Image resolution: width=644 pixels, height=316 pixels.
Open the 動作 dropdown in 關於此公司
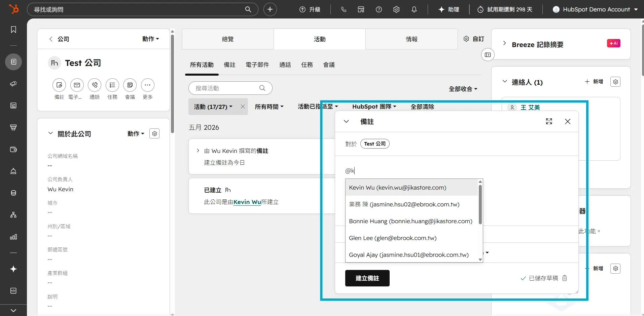pos(136,133)
